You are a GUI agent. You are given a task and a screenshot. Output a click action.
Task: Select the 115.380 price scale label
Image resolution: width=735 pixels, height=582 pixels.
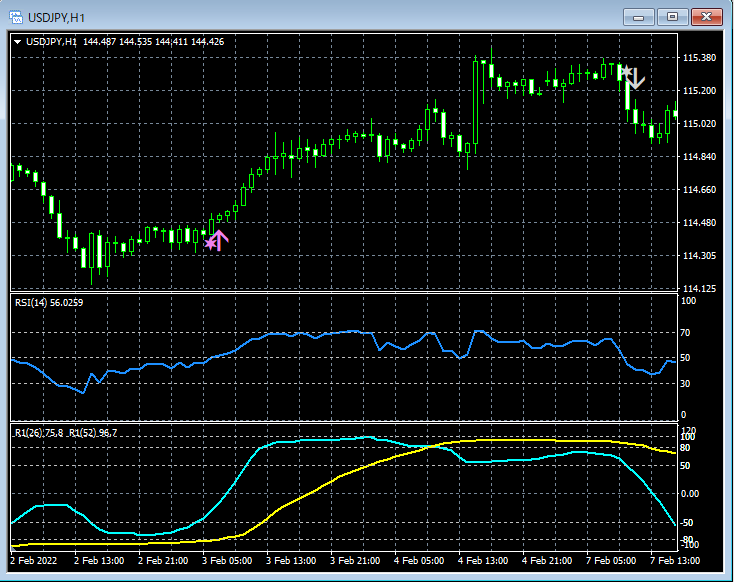pos(698,58)
